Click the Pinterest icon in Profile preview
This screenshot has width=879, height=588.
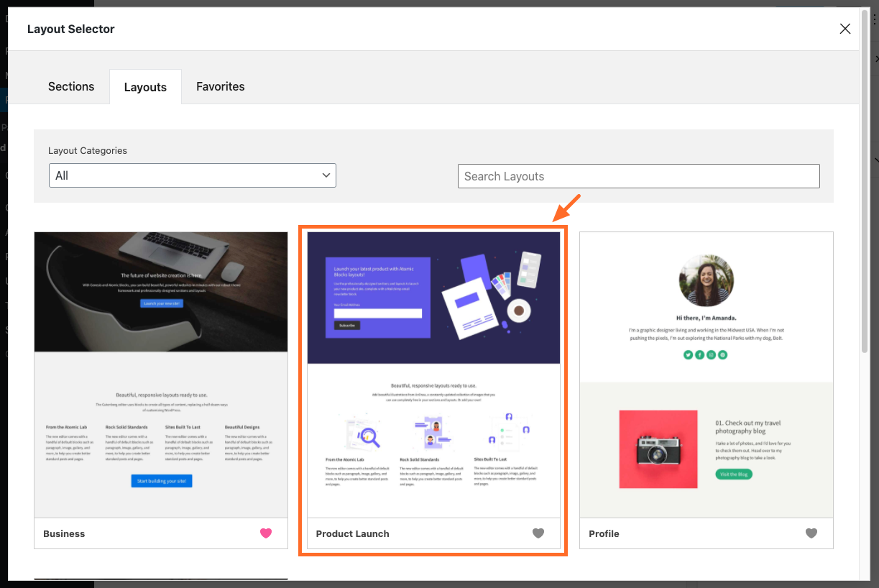click(x=723, y=354)
